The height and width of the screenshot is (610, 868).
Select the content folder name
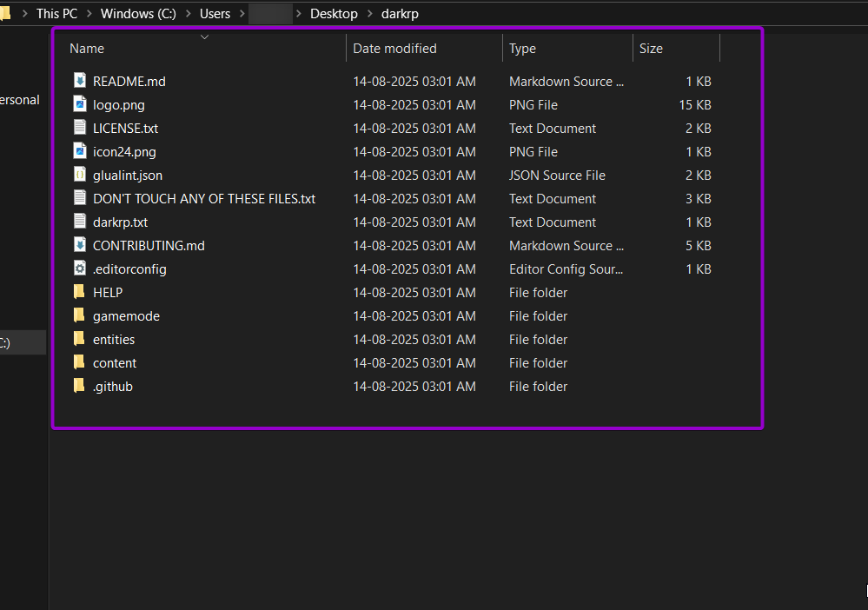(115, 363)
